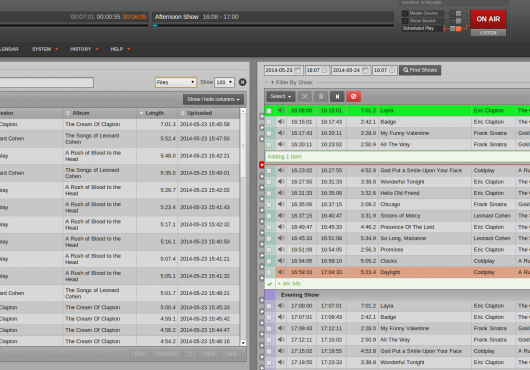Open the SYSTEM menu
530x370 pixels.
click(x=45, y=49)
